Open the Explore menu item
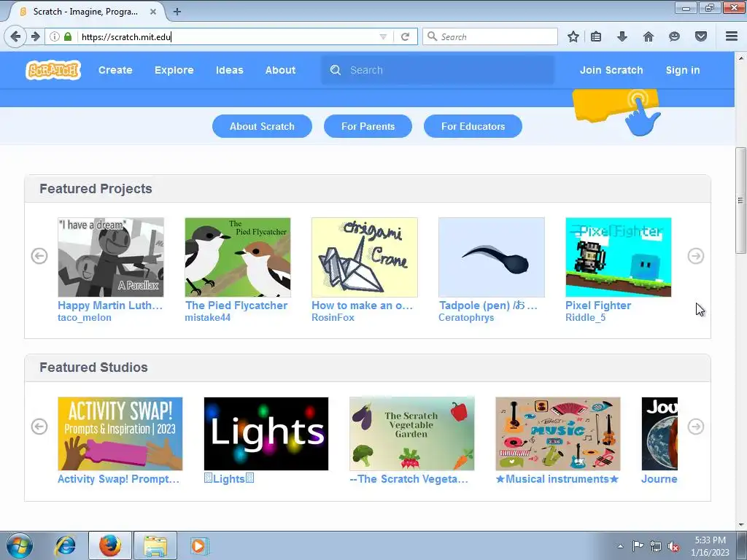747x560 pixels. tap(174, 70)
